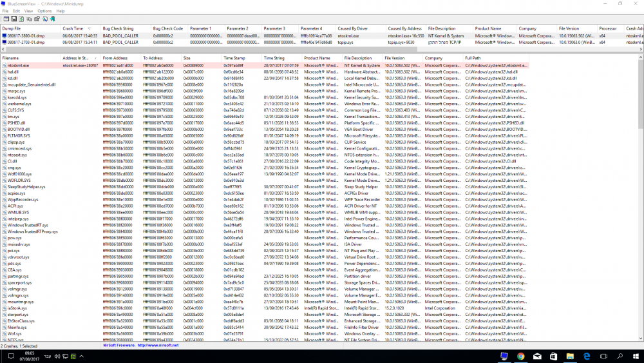
Task: Sort lower pane by Time String column
Action: (282, 59)
